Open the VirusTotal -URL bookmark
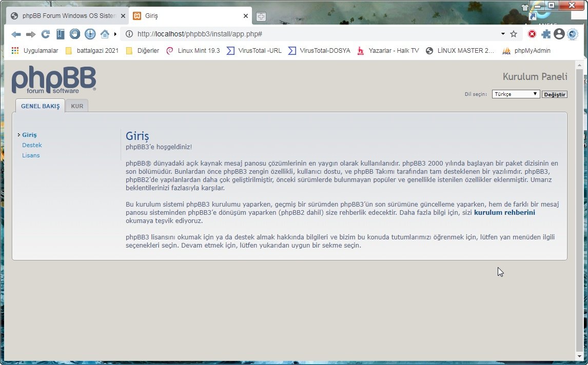Image resolution: width=588 pixels, height=365 pixels. [254, 51]
